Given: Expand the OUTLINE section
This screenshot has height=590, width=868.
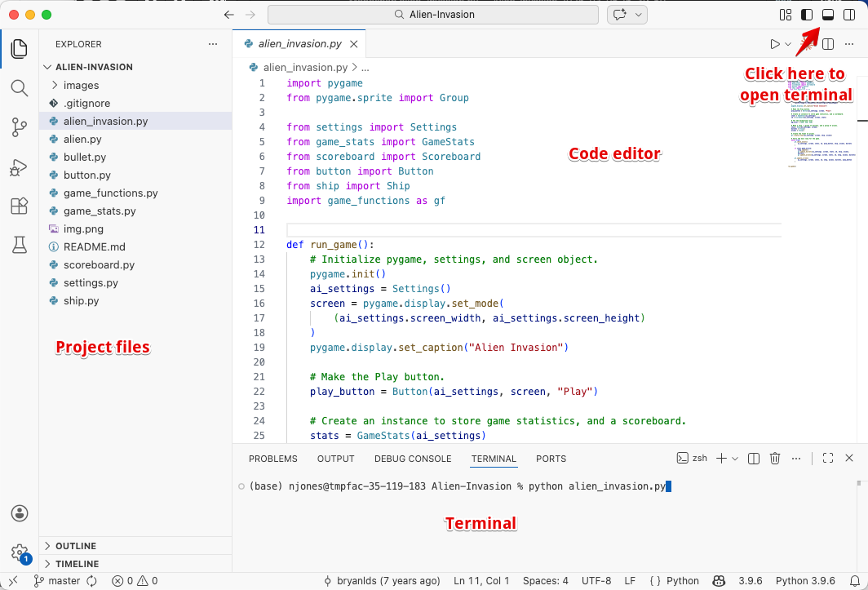Looking at the screenshot, I should 135,546.
